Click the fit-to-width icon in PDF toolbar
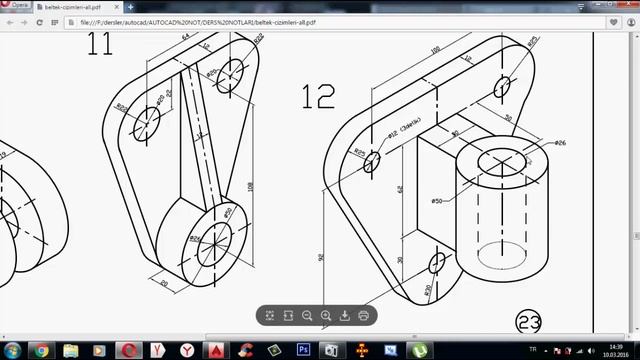This screenshot has width=640, height=360. [x=288, y=316]
